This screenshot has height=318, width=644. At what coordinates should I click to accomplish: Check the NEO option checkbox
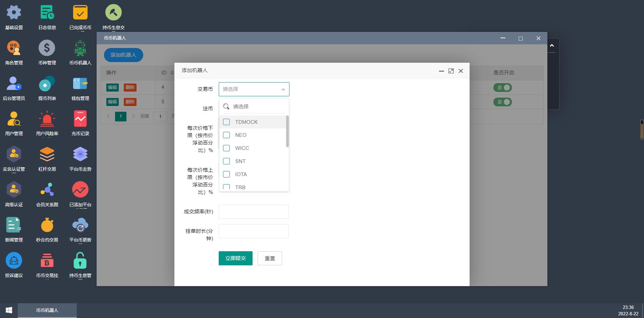coord(226,135)
